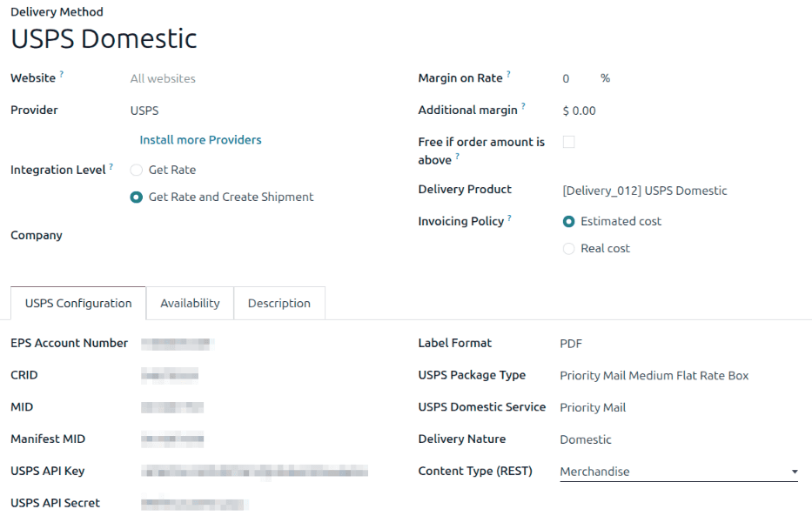
Task: Select the Get Rate radio option
Action: click(136, 170)
